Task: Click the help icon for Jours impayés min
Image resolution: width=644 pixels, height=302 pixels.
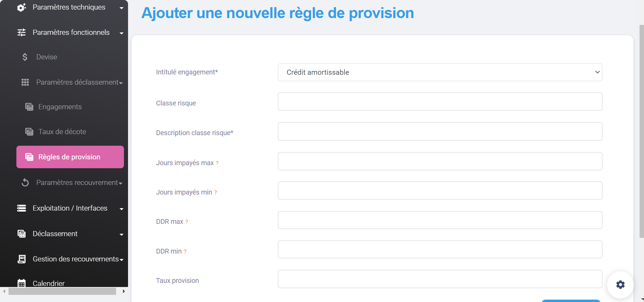Action: pos(215,193)
